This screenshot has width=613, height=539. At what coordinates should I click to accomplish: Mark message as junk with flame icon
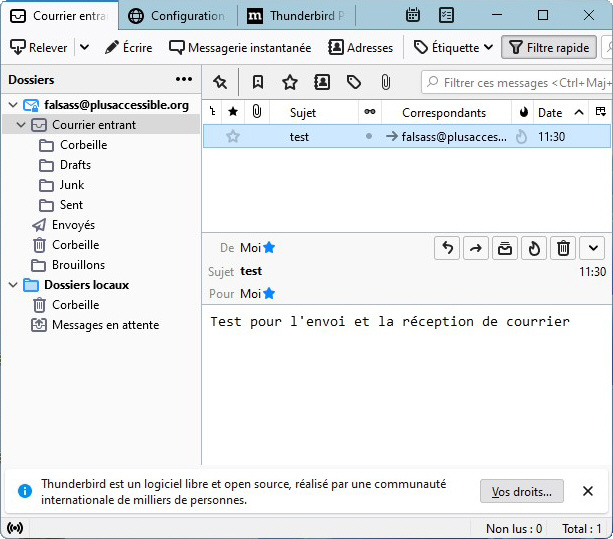[x=534, y=249]
